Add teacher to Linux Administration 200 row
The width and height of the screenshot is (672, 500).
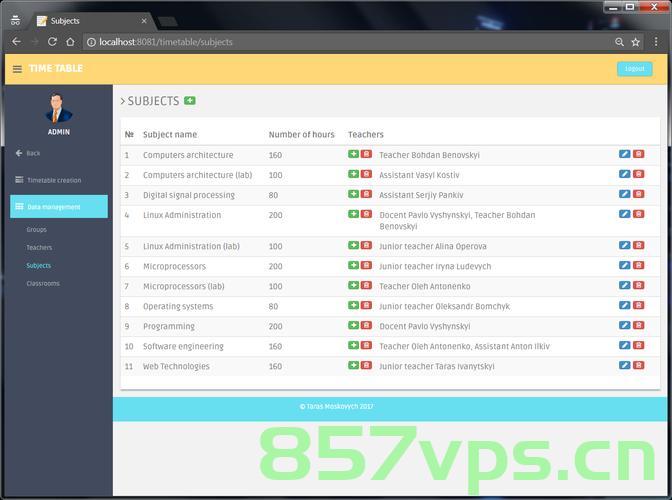pos(353,214)
